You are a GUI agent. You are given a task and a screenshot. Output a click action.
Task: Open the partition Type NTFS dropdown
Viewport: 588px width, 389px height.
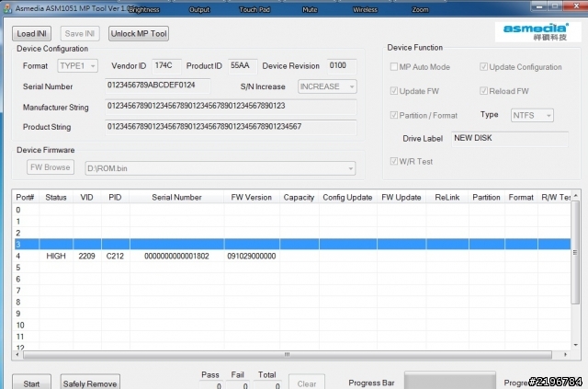pos(532,115)
